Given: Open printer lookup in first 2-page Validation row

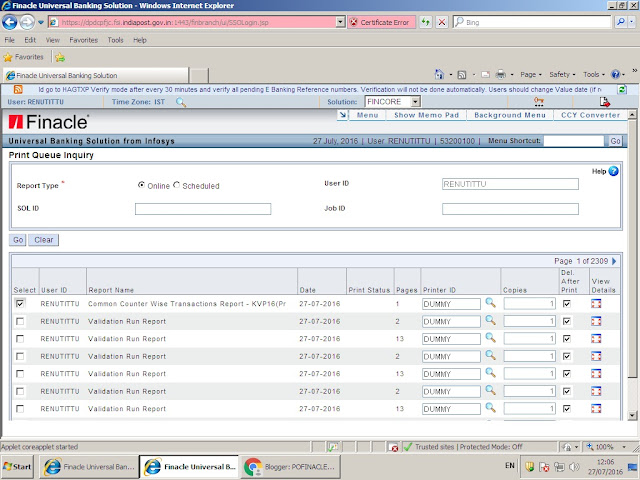Looking at the screenshot, I should 490,320.
